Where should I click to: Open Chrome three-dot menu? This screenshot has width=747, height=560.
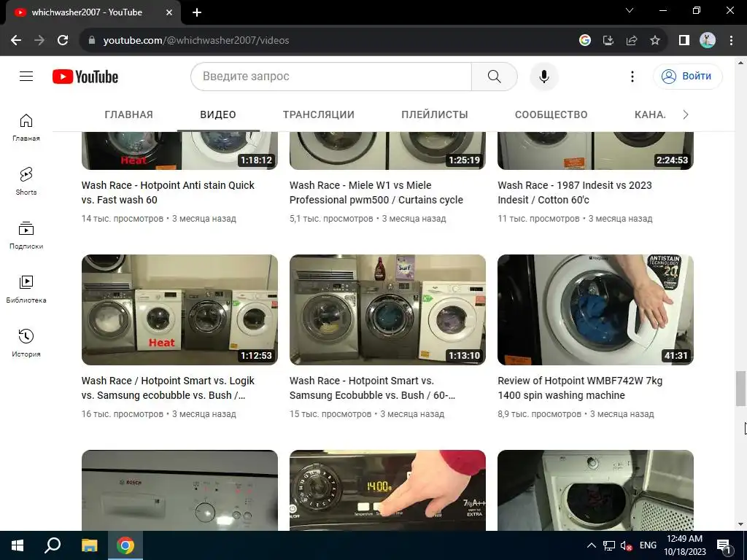coord(731,40)
